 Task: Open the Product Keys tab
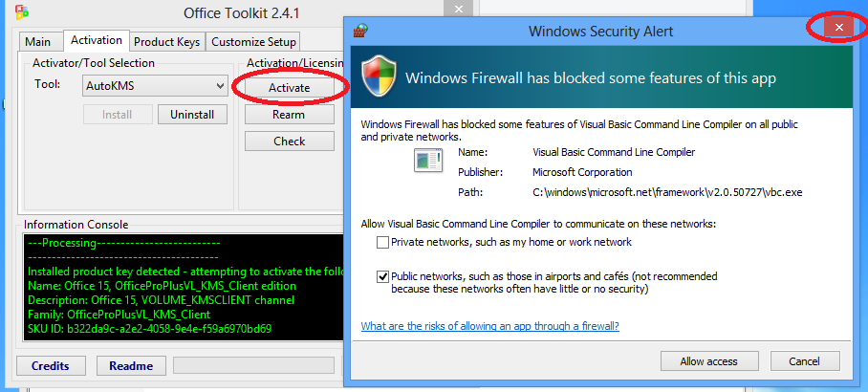(x=166, y=42)
